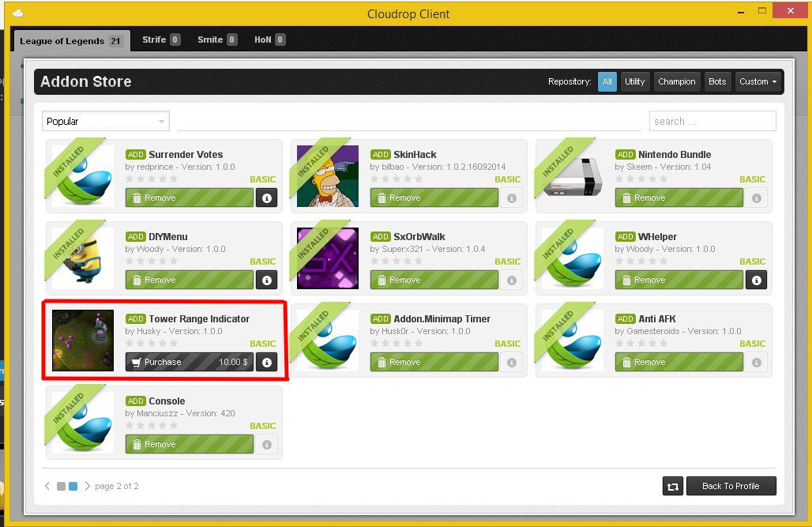Rate Tower Range Indicator using its stars
812x527 pixels.
[x=152, y=343]
